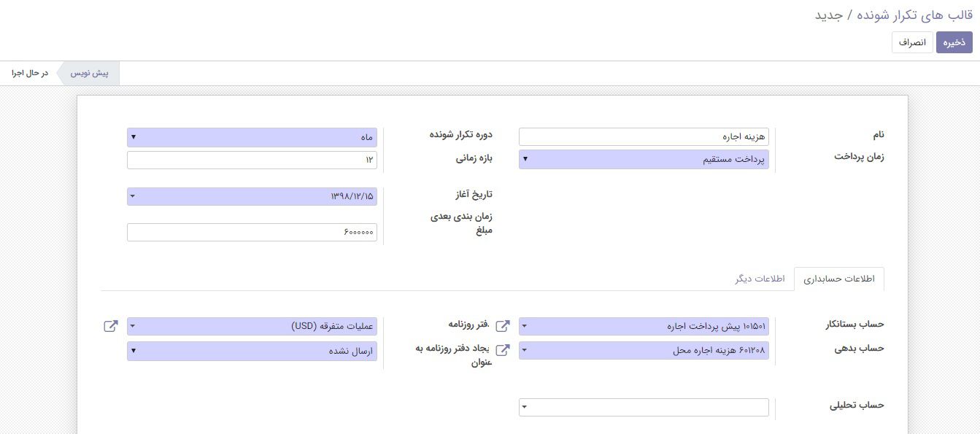This screenshot has height=434, width=980.
Task: Expand the حساب بستانکار account dropdown
Action: pos(644,327)
